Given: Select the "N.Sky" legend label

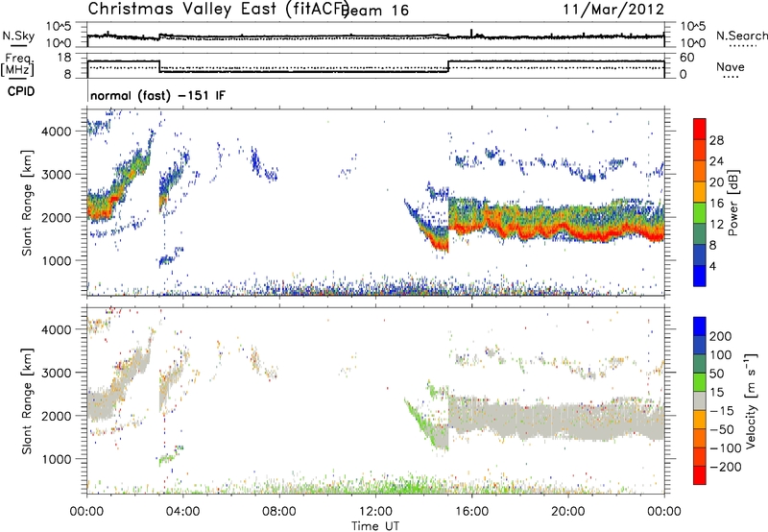Looking at the screenshot, I should click(18, 36).
